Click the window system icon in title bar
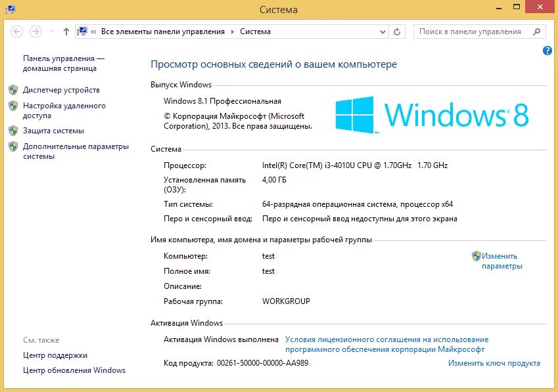 [x=11, y=9]
